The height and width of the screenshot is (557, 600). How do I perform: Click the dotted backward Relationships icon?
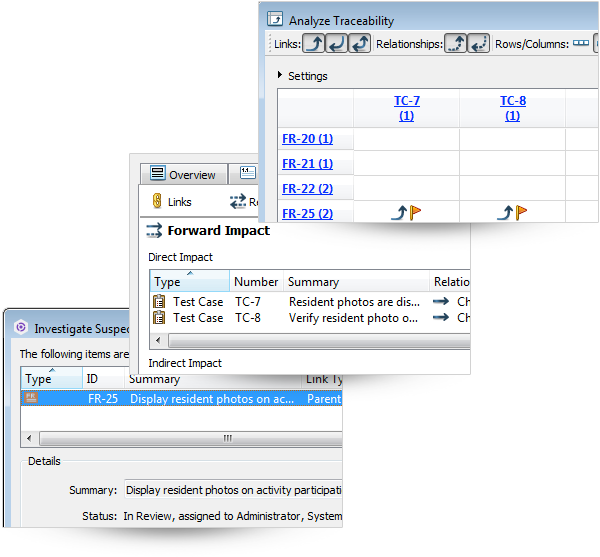point(479,43)
